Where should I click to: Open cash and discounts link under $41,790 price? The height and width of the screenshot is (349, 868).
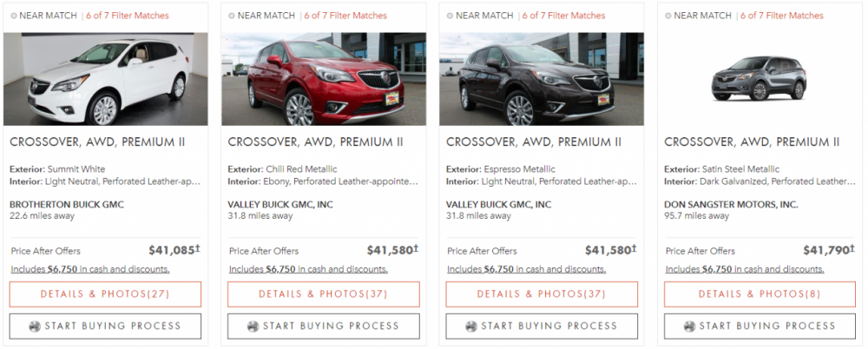pos(745,269)
